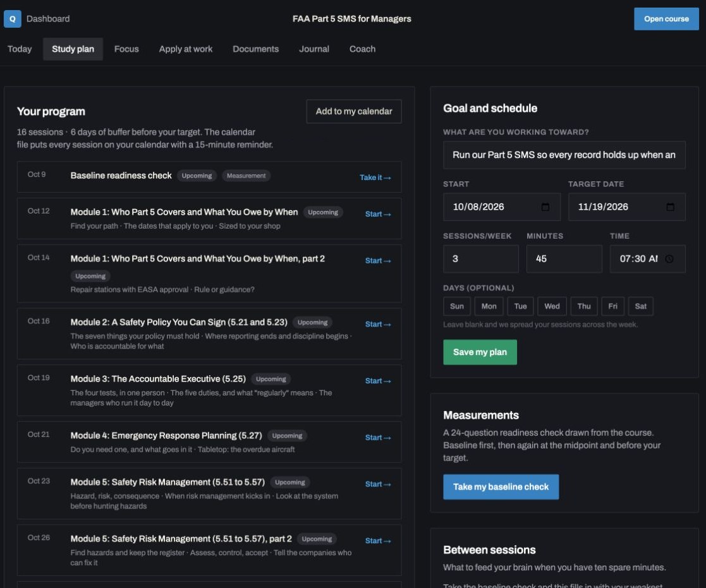This screenshot has height=588, width=706.
Task: Click the clock icon in Time field
Action: [669, 259]
